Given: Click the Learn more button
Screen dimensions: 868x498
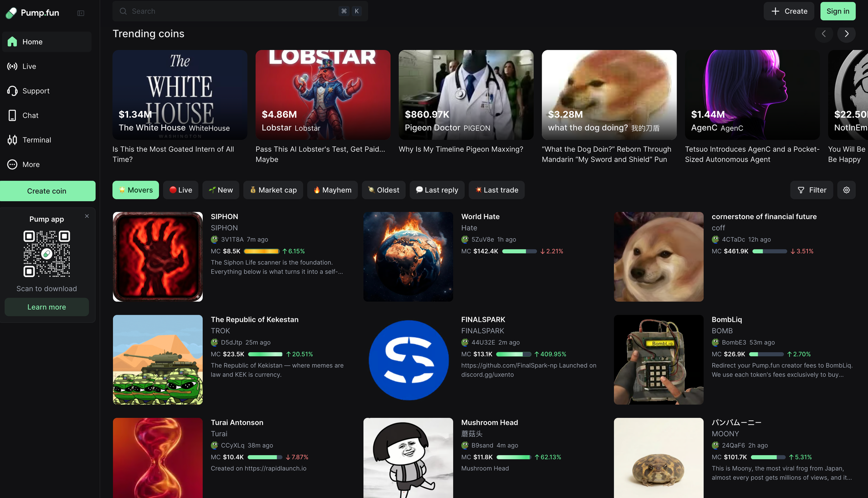Looking at the screenshot, I should 46,307.
